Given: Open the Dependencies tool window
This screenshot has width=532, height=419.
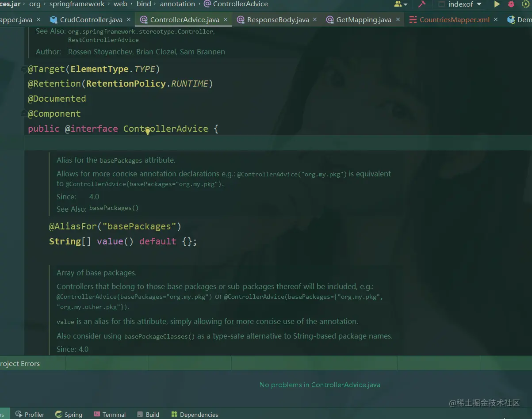Looking at the screenshot, I should (x=195, y=414).
